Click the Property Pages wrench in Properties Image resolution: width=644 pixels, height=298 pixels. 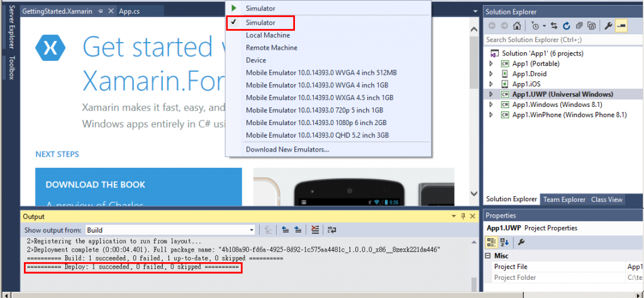pos(521,242)
